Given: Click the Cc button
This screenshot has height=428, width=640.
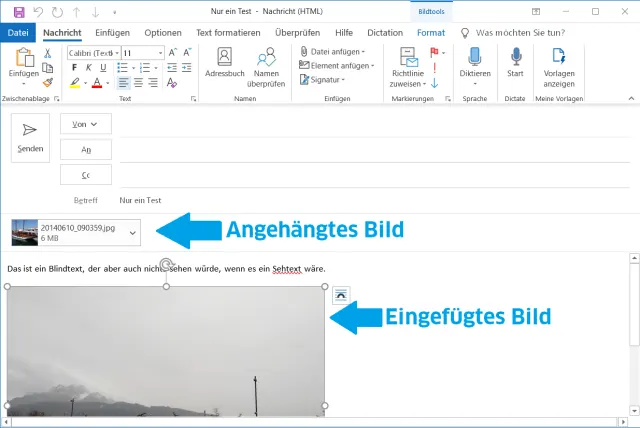Looking at the screenshot, I should 86,175.
